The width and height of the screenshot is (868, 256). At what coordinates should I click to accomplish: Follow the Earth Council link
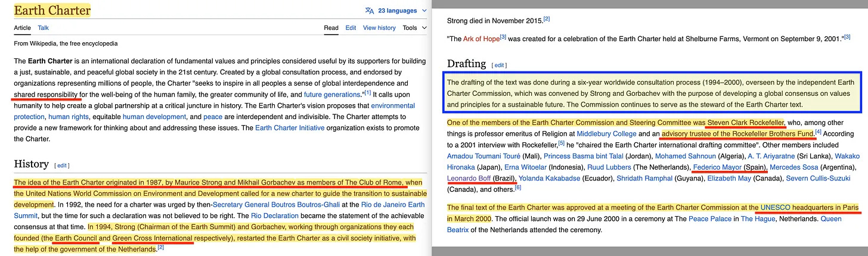pyautogui.click(x=75, y=238)
